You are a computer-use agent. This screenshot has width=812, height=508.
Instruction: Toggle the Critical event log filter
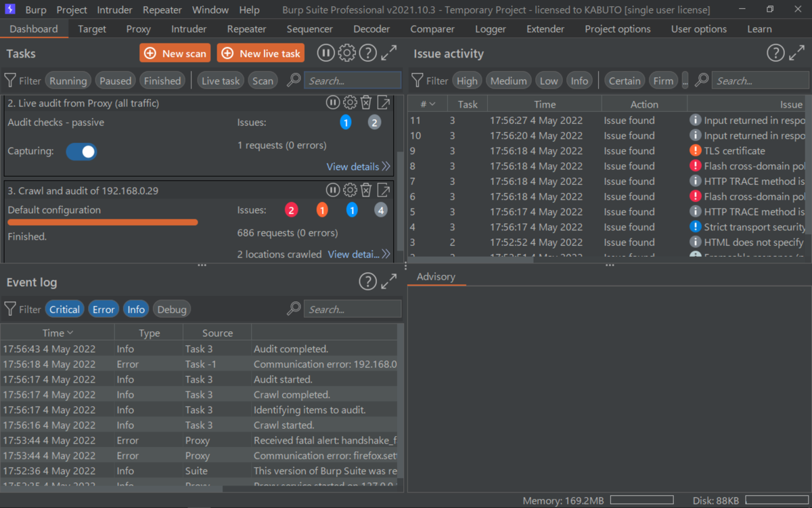click(x=65, y=310)
